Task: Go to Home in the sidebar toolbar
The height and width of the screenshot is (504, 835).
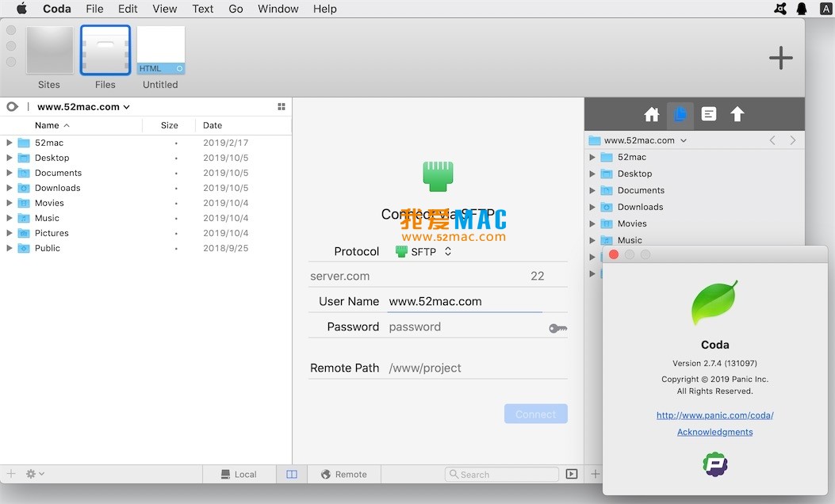Action: [x=652, y=114]
